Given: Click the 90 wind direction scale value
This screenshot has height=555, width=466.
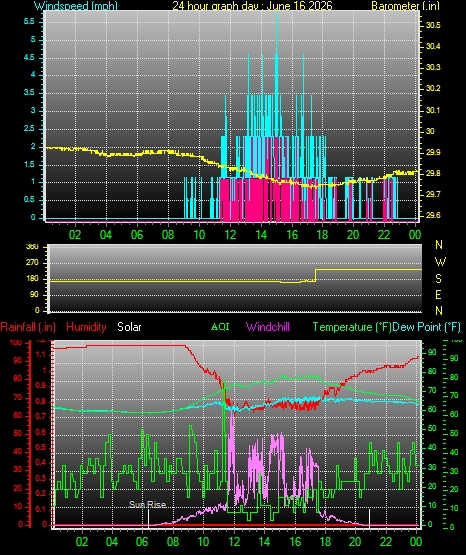Looking at the screenshot, I should tap(34, 295).
